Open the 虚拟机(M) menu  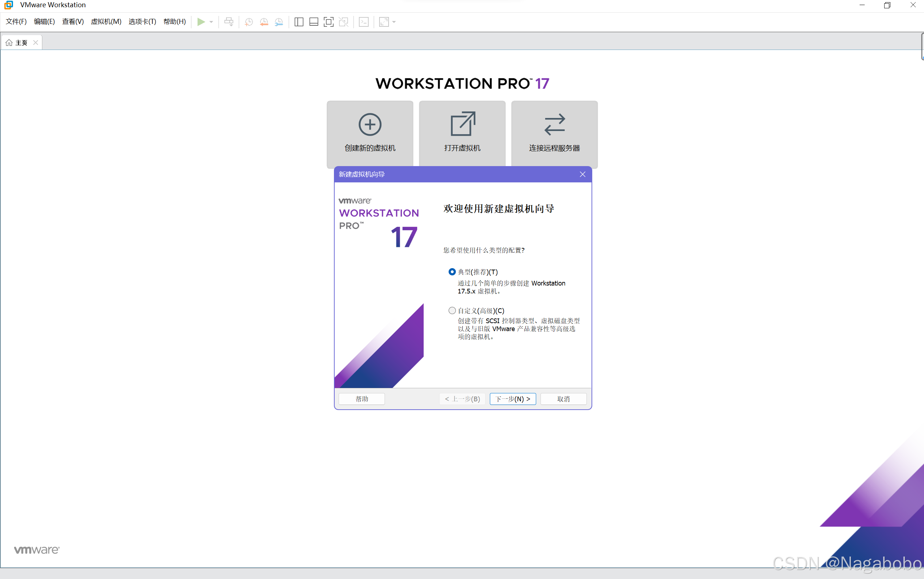(106, 21)
